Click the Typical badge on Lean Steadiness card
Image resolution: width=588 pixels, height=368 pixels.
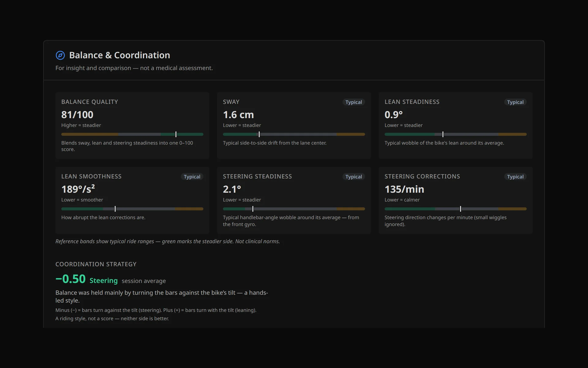tap(515, 102)
